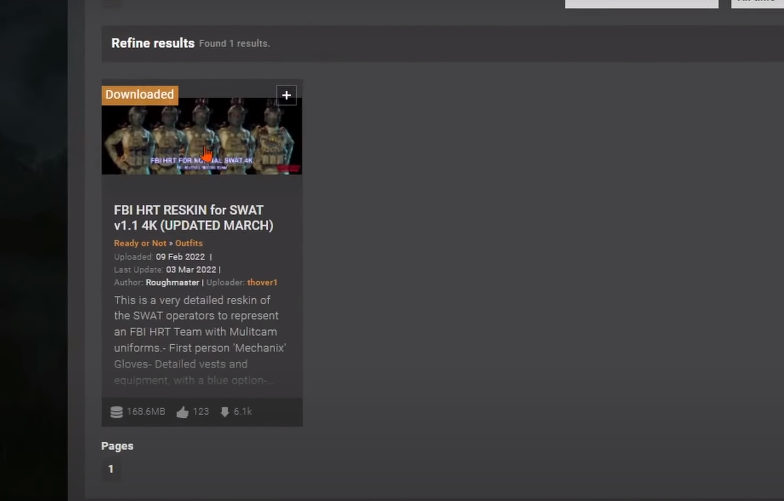Click the mod description text paragraph
The width and height of the screenshot is (784, 501).
coord(200,340)
